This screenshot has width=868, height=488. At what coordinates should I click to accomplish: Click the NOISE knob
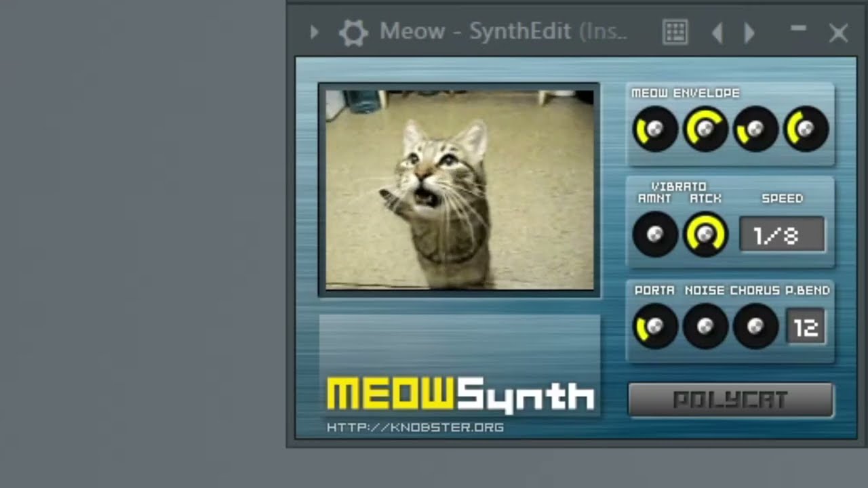tap(705, 327)
